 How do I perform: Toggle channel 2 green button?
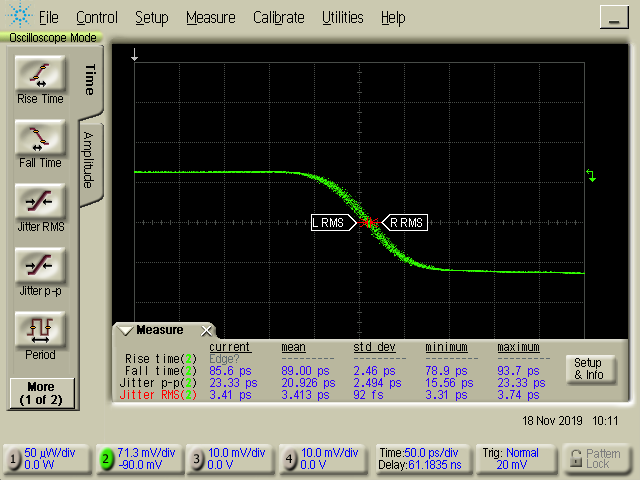click(x=104, y=459)
